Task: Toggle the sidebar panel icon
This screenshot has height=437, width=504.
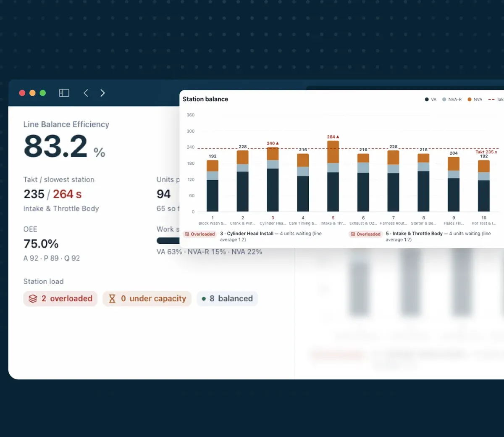Action: click(x=64, y=93)
